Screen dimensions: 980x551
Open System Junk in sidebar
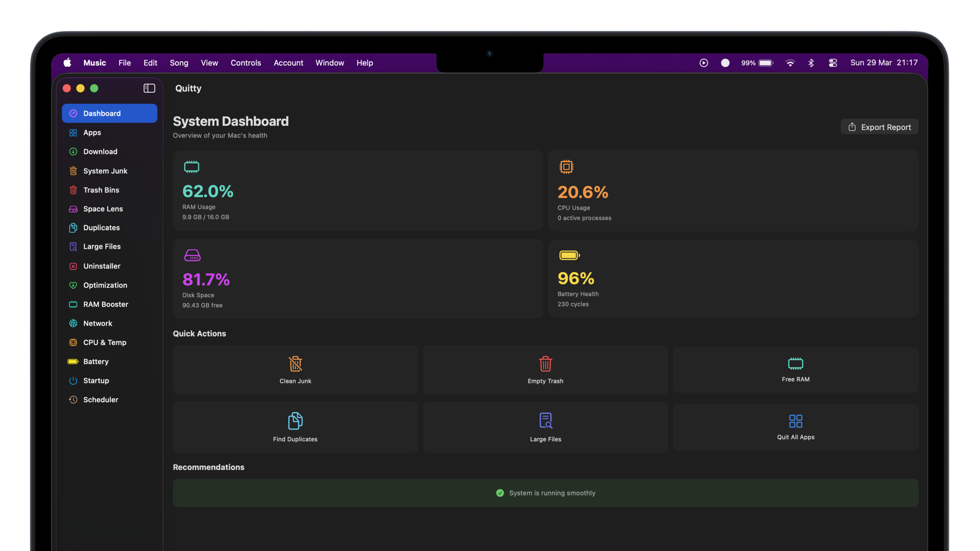click(x=105, y=171)
